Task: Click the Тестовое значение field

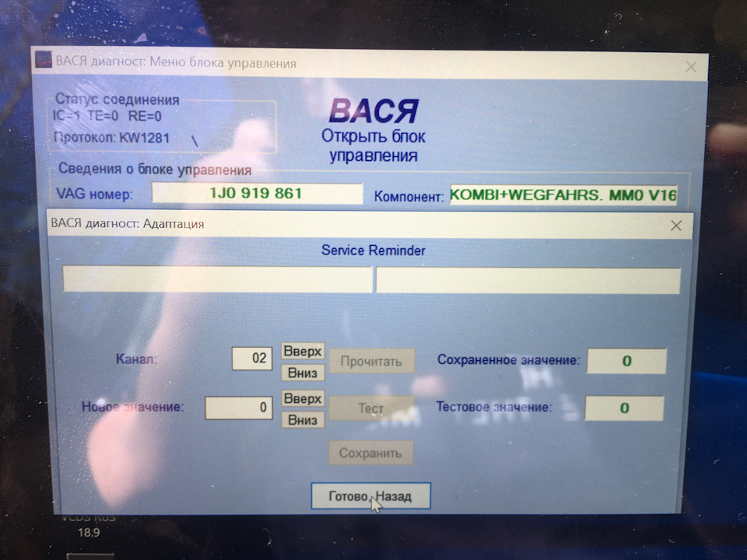Action: 624,408
